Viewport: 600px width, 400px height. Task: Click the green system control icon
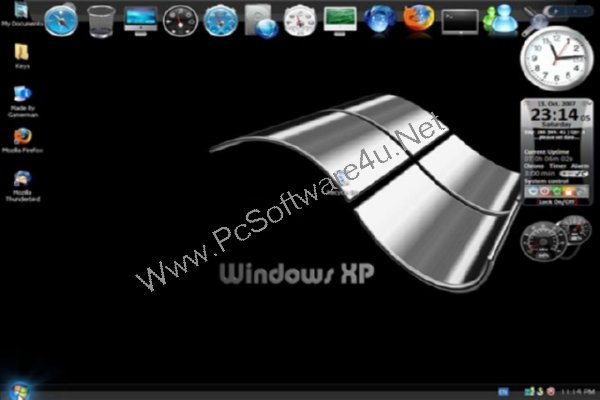(x=557, y=191)
